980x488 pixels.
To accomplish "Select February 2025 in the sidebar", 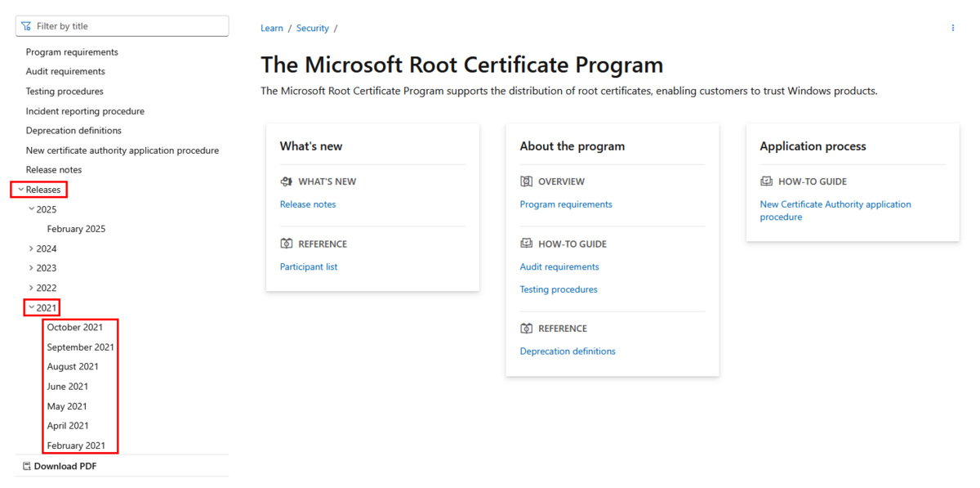I will (76, 229).
